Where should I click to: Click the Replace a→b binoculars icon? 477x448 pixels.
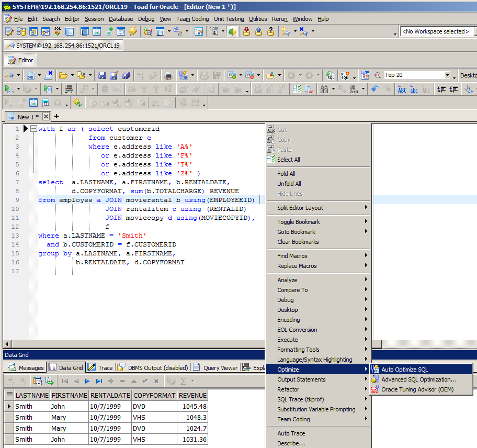click(x=354, y=89)
